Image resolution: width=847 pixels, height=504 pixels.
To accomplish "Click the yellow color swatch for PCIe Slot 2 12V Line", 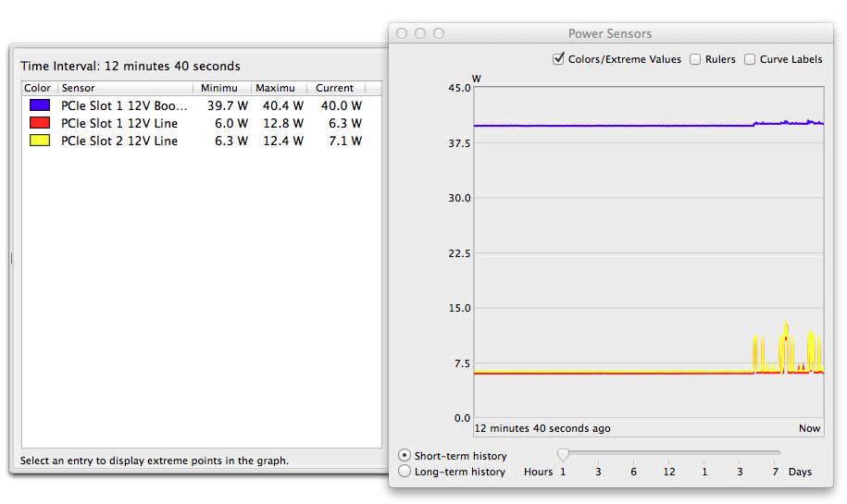I will pos(40,141).
